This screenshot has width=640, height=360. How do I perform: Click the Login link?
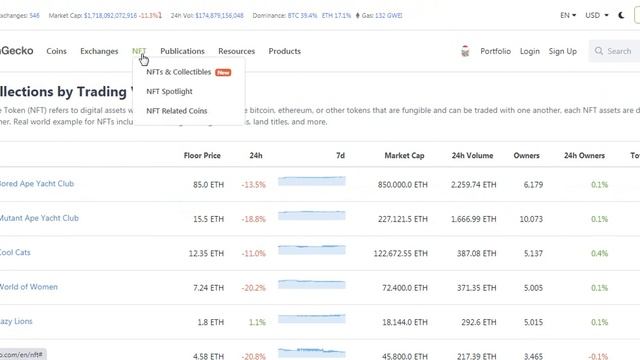530,51
